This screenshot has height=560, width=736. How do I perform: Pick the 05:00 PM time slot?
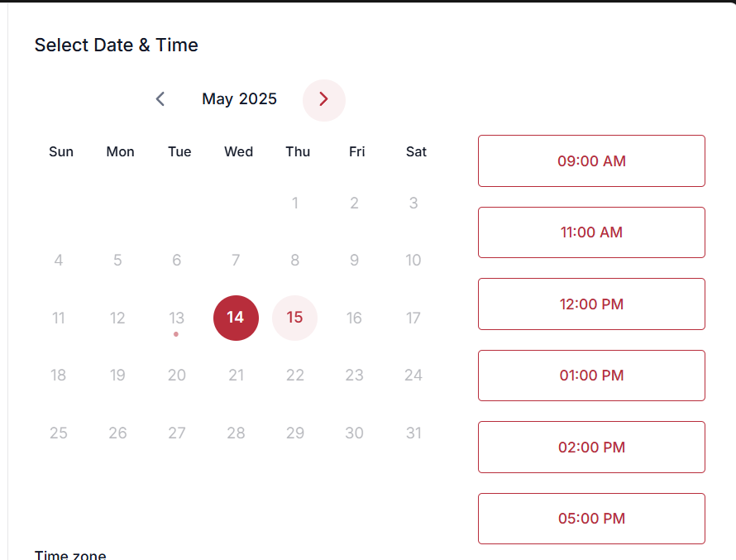(591, 519)
